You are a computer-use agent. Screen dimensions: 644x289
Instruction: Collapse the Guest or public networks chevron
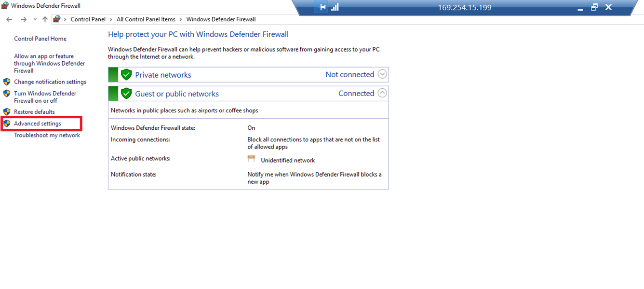pyautogui.click(x=382, y=93)
